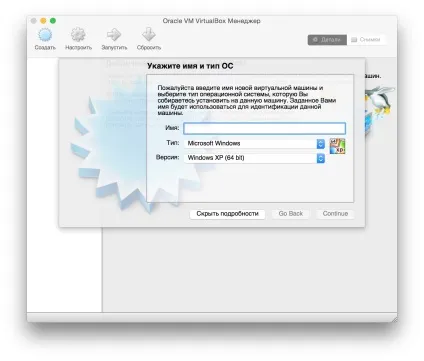Image resolution: width=424 pixels, height=361 pixels.
Task: Click the window title Oracle VM VirtualBox Менеджер
Action: (211, 21)
